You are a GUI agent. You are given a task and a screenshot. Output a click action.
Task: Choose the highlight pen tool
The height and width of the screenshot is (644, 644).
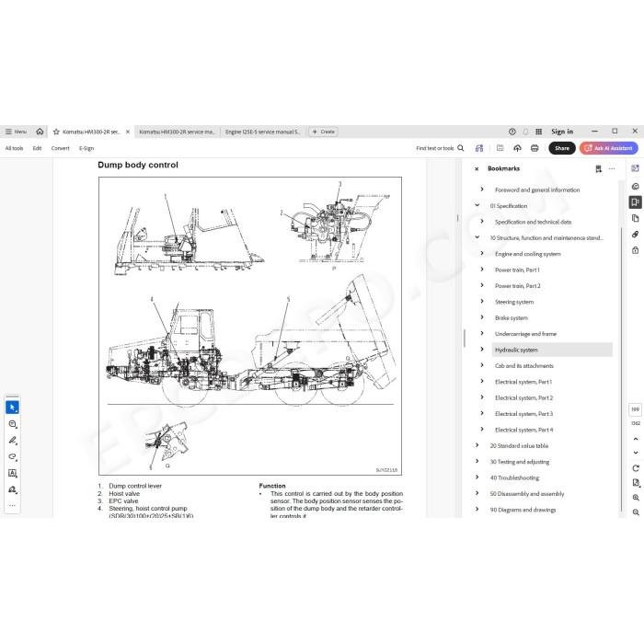tap(12, 441)
